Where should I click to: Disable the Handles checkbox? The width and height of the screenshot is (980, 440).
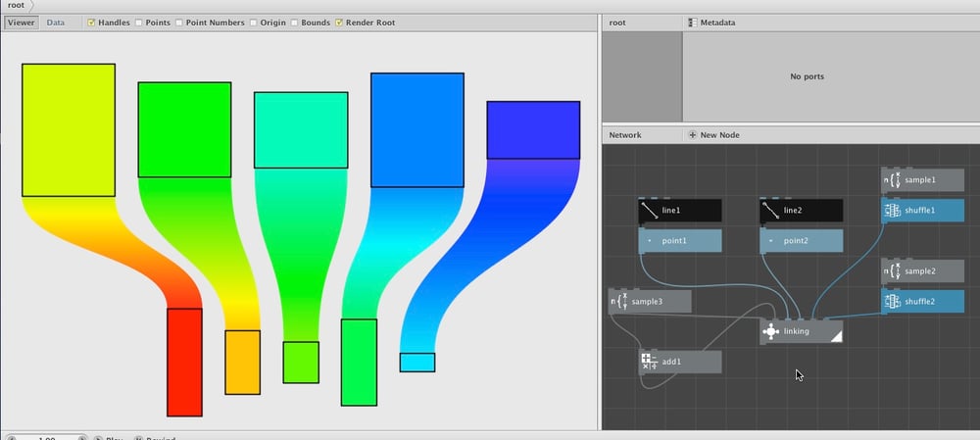[91, 23]
